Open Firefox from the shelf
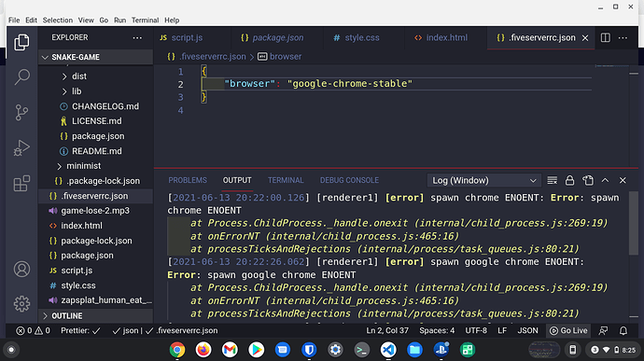This screenshot has height=361, width=644. coord(203,350)
